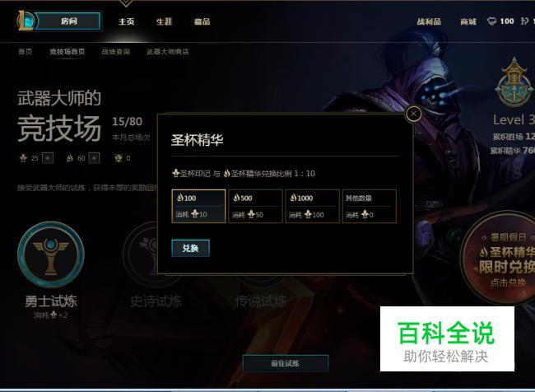Close the 圣杯精华 exchange dialog

pos(413,114)
